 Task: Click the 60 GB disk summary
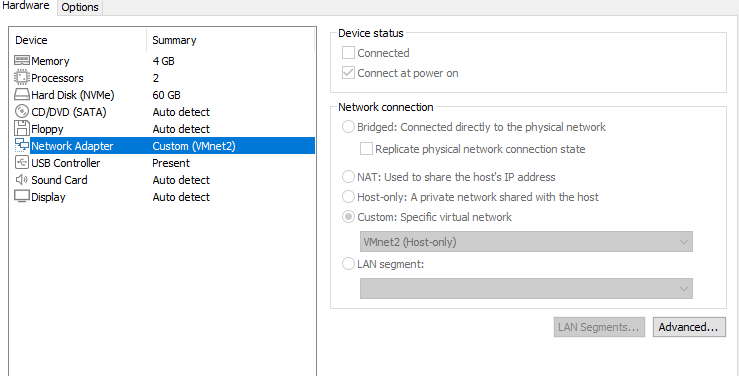pos(166,95)
